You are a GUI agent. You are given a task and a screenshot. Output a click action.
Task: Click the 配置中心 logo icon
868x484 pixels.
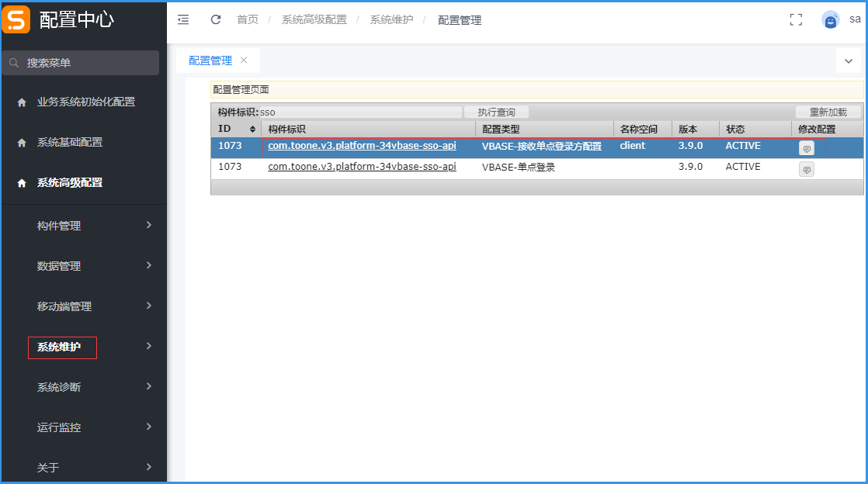(x=17, y=19)
